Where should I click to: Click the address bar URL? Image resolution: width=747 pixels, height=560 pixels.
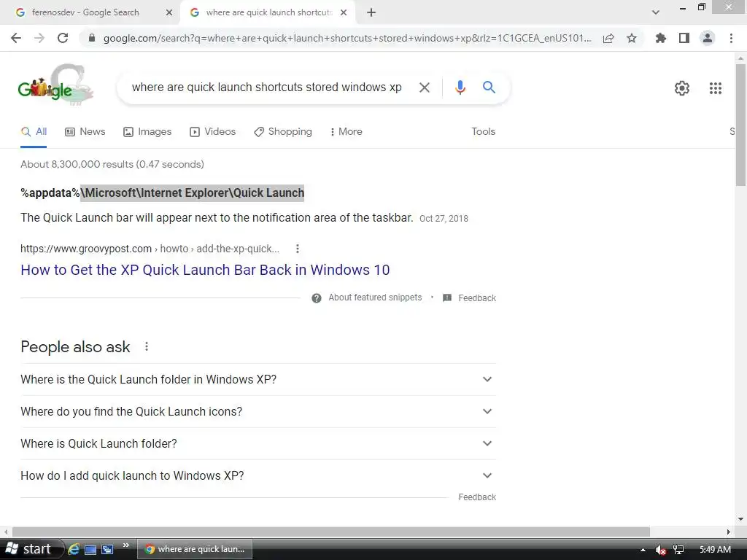[347, 38]
